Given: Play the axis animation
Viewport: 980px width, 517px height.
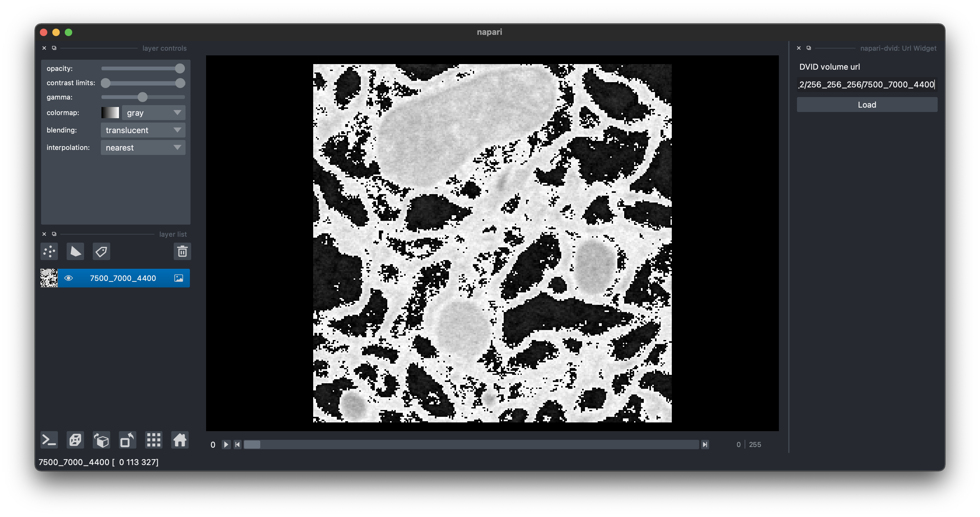Looking at the screenshot, I should 226,445.
